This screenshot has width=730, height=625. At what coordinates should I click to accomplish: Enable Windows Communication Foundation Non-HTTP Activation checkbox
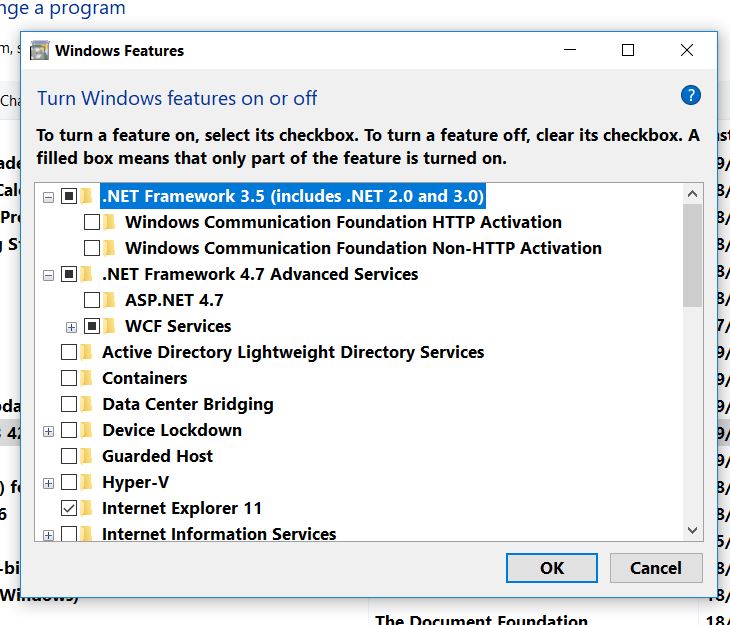click(x=92, y=248)
